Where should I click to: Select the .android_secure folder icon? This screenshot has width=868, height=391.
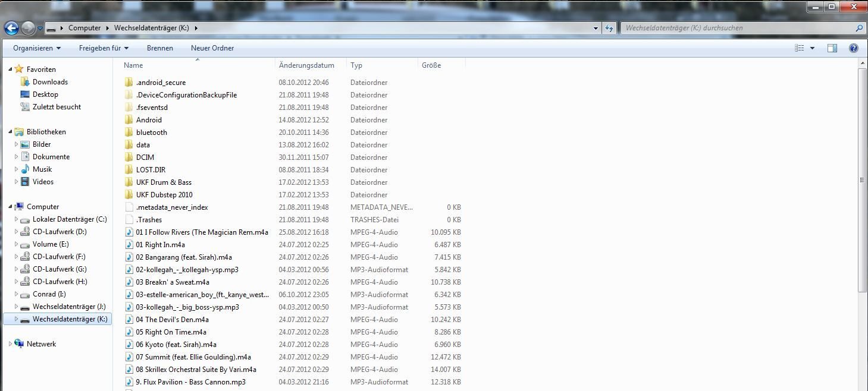129,83
